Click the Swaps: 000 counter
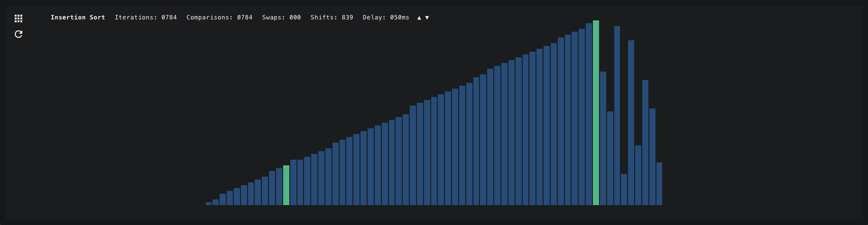Image resolution: width=868 pixels, height=225 pixels. [x=281, y=18]
